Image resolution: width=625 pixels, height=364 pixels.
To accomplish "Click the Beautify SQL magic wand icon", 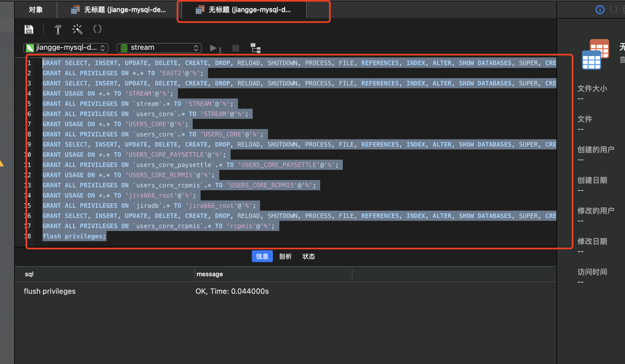I will click(x=77, y=29).
